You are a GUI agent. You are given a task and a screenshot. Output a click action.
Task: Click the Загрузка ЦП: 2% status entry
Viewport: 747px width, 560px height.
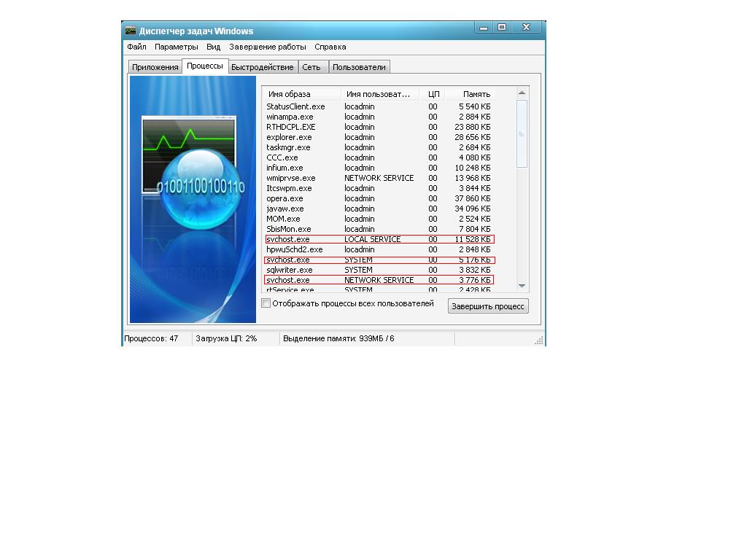pos(226,338)
